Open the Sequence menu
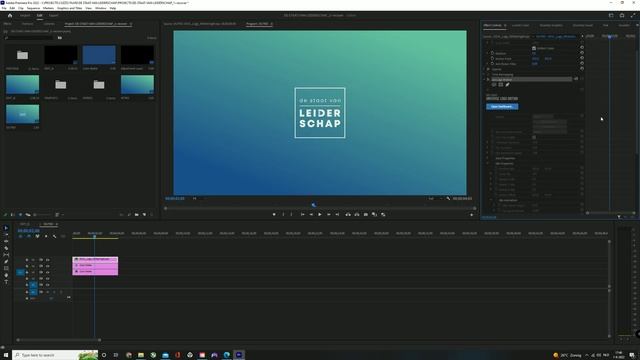This screenshot has height=360, width=640. 33,8
